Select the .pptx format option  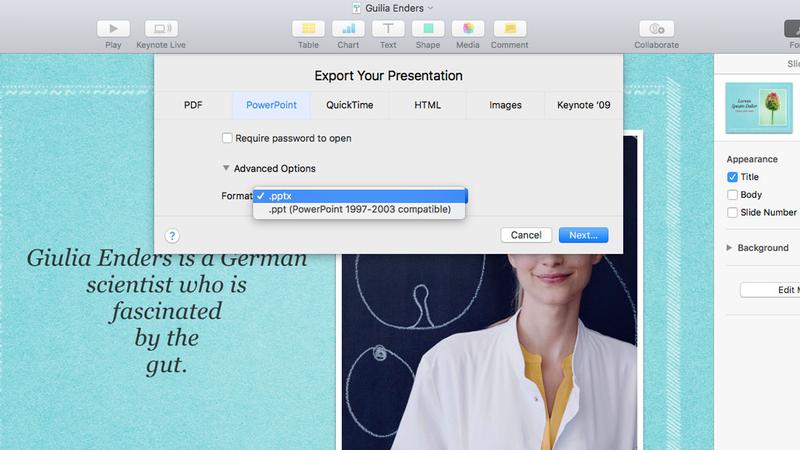coord(360,196)
